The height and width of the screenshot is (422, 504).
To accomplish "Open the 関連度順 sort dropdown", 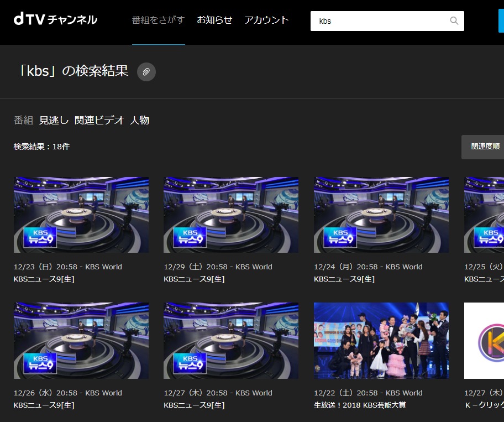I will [483, 147].
